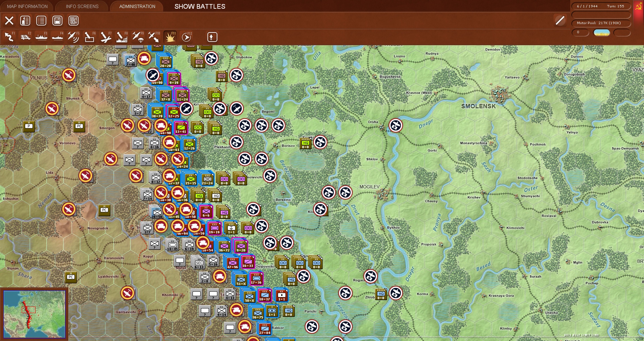Select the F8 city bombing mode icon
The image size is (644, 341).
coord(122,37)
